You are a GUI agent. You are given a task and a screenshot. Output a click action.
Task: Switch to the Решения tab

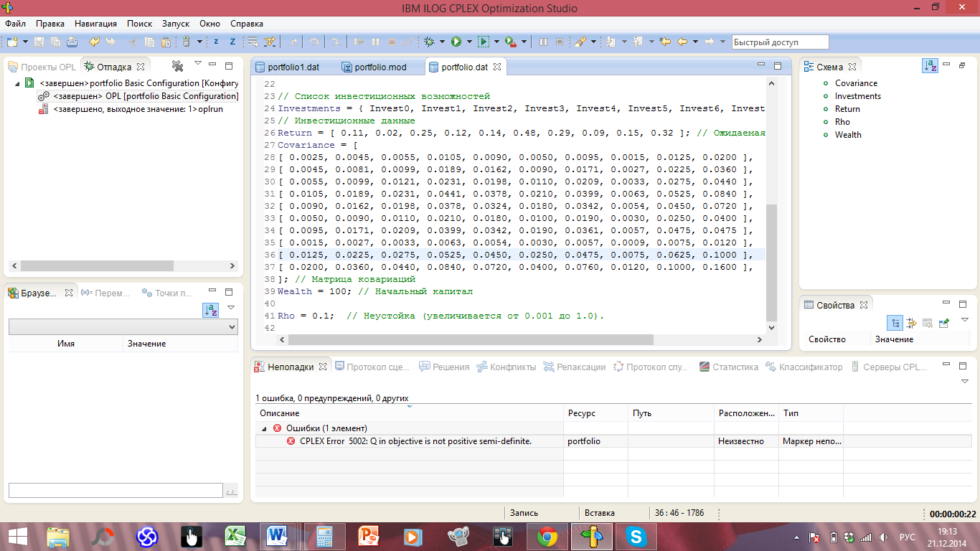click(x=444, y=367)
